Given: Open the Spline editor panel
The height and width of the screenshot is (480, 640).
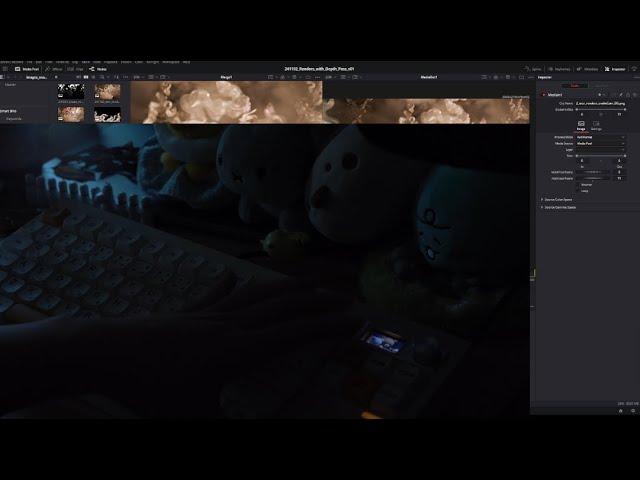Looking at the screenshot, I should point(533,69).
